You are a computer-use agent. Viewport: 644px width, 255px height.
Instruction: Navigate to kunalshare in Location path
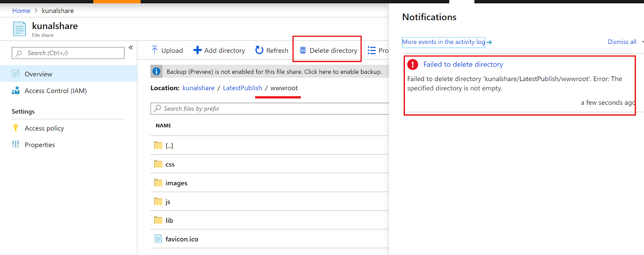198,88
